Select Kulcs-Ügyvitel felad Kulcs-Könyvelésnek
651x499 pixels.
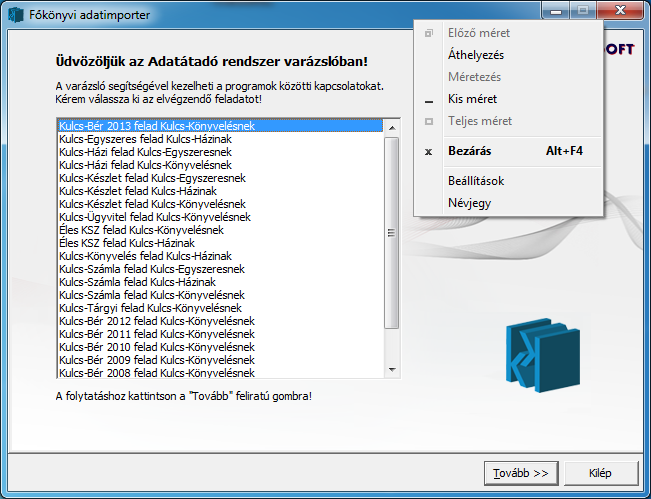220,217
